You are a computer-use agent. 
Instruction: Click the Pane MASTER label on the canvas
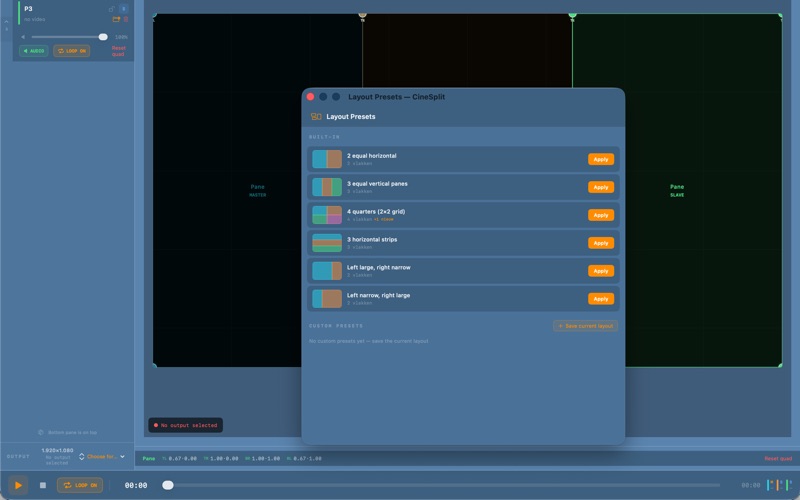(258, 190)
